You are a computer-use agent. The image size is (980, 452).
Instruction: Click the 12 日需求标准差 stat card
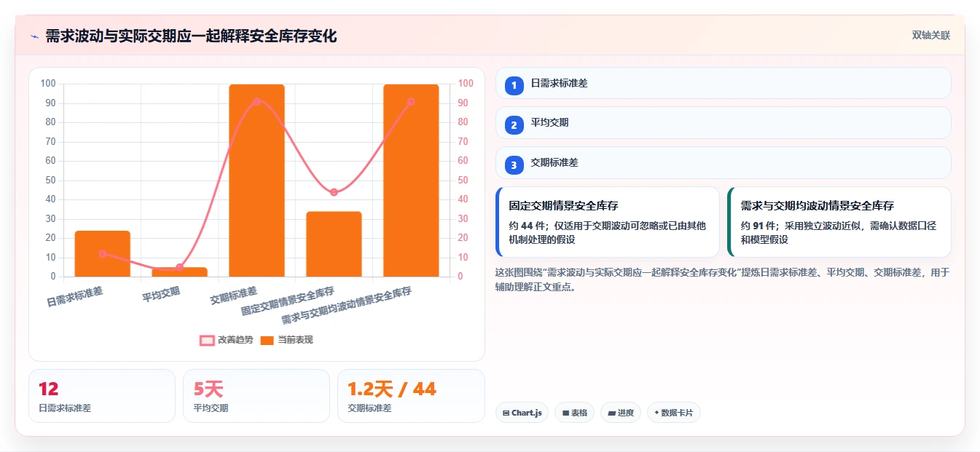tap(102, 396)
